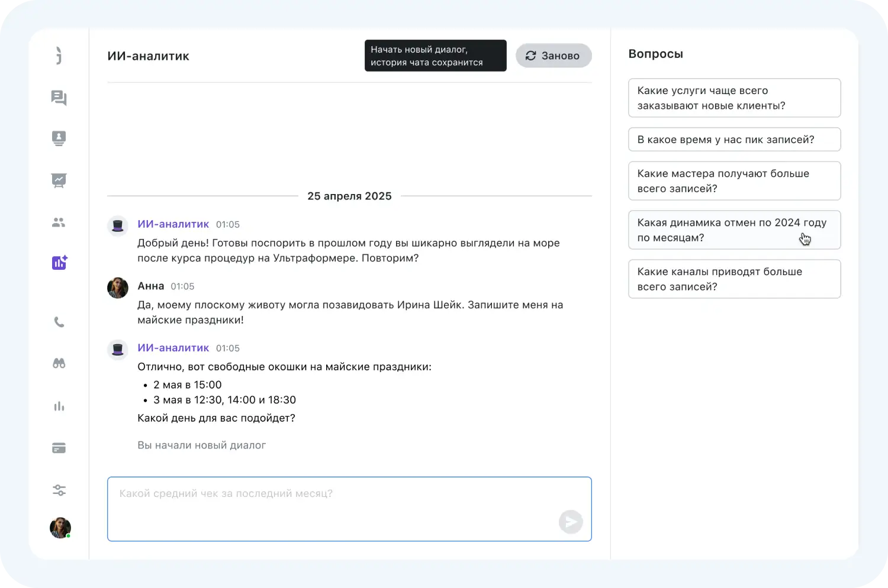Click the send message arrow button
This screenshot has width=888, height=588.
pyautogui.click(x=571, y=522)
